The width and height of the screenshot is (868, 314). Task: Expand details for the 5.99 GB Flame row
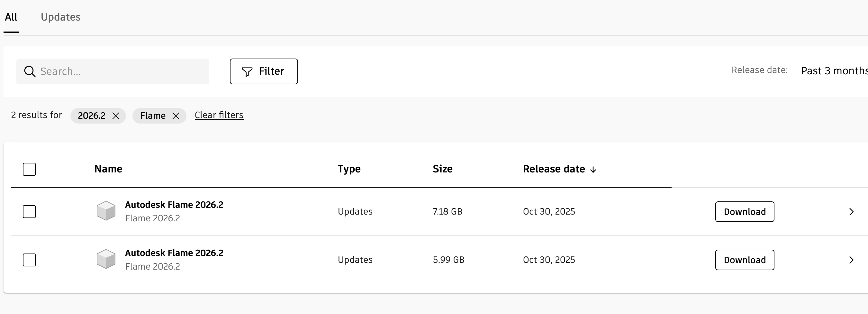[x=851, y=260]
